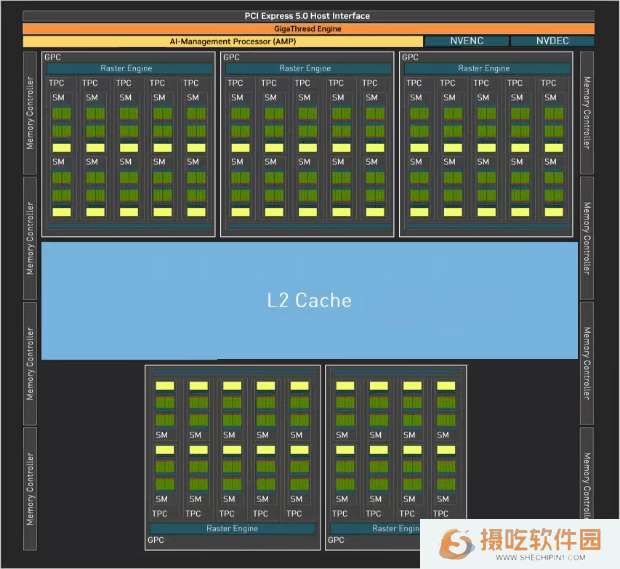Click the first TPC label in the top-left GPC

(56, 83)
